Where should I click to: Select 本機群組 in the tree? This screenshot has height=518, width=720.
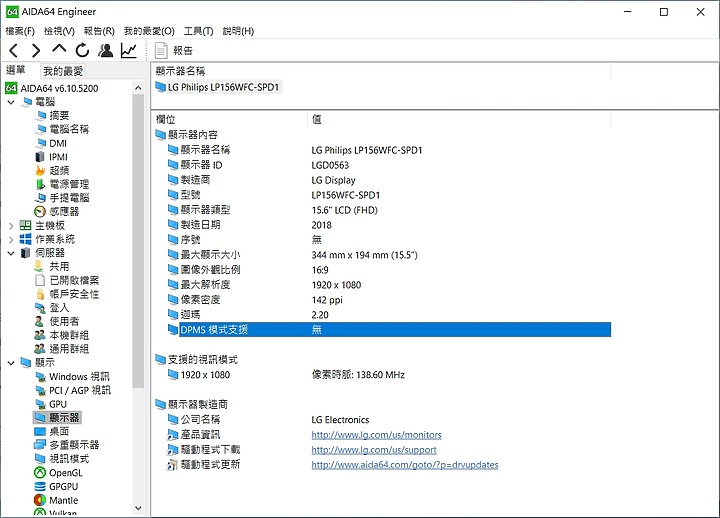point(62,335)
